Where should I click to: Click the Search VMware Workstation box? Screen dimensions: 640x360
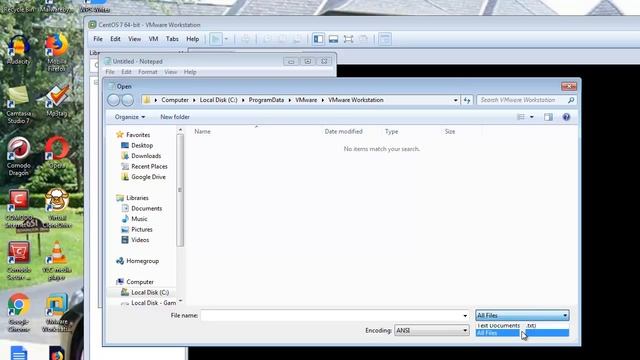point(522,100)
